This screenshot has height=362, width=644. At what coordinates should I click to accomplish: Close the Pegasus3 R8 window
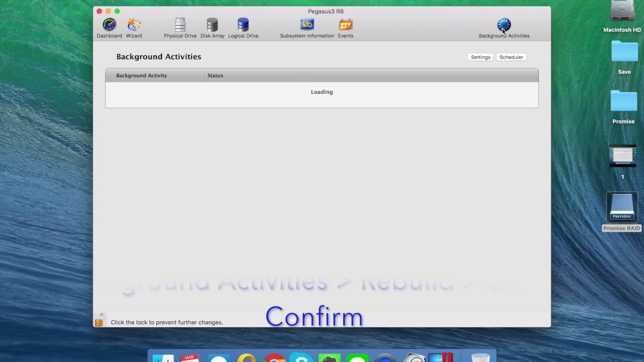[99, 11]
